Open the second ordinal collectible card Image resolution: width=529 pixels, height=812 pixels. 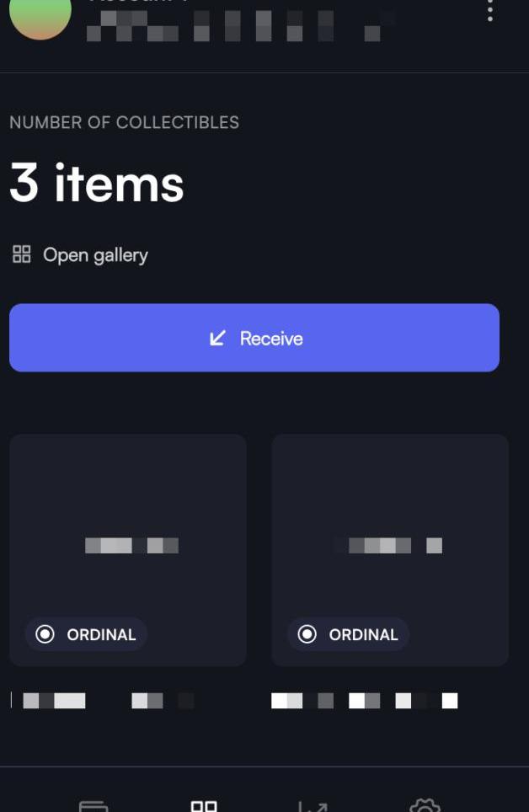pyautogui.click(x=390, y=550)
